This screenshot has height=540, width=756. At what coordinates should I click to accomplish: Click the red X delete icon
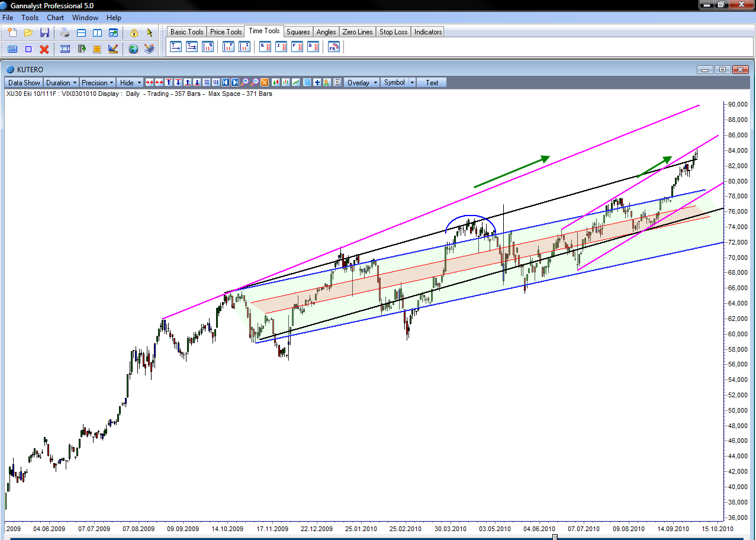44,49
